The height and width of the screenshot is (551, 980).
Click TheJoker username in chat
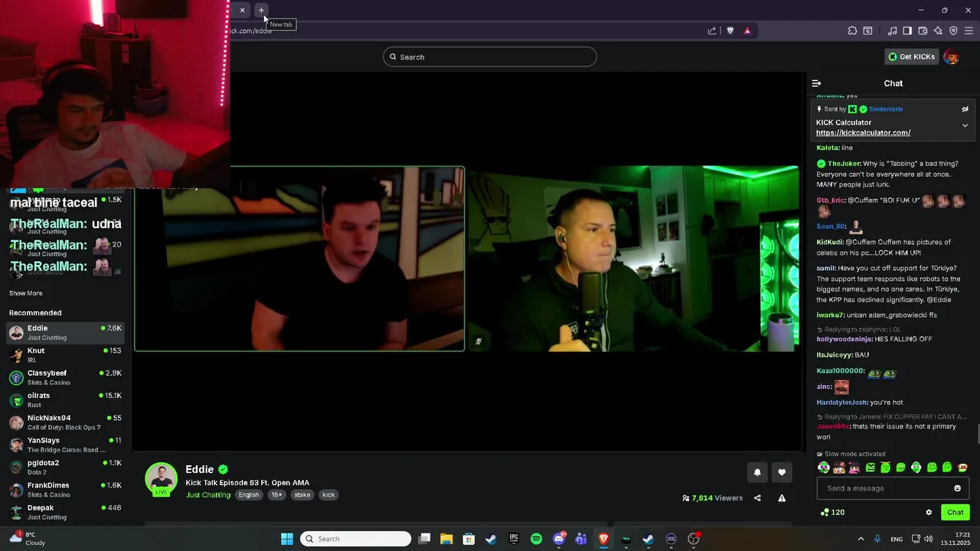[844, 164]
